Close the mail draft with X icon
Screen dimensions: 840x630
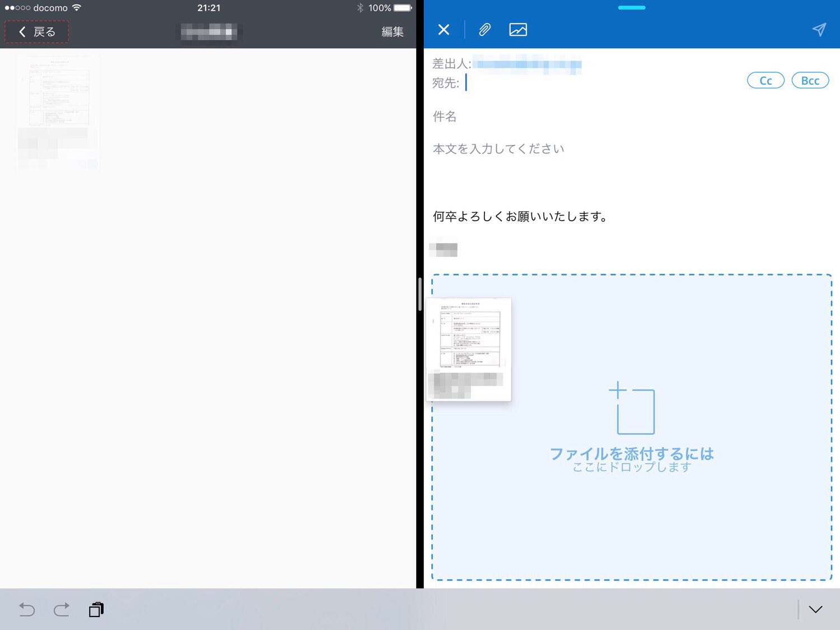pyautogui.click(x=444, y=30)
